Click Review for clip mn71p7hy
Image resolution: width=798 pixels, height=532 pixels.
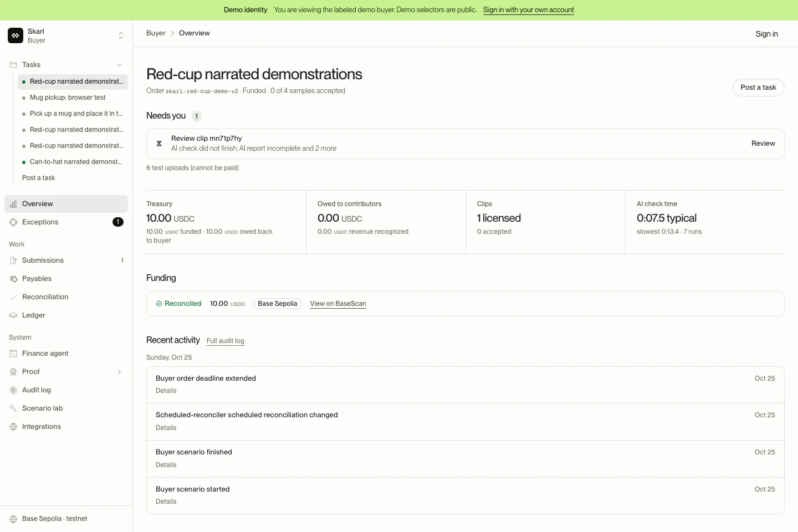763,144
